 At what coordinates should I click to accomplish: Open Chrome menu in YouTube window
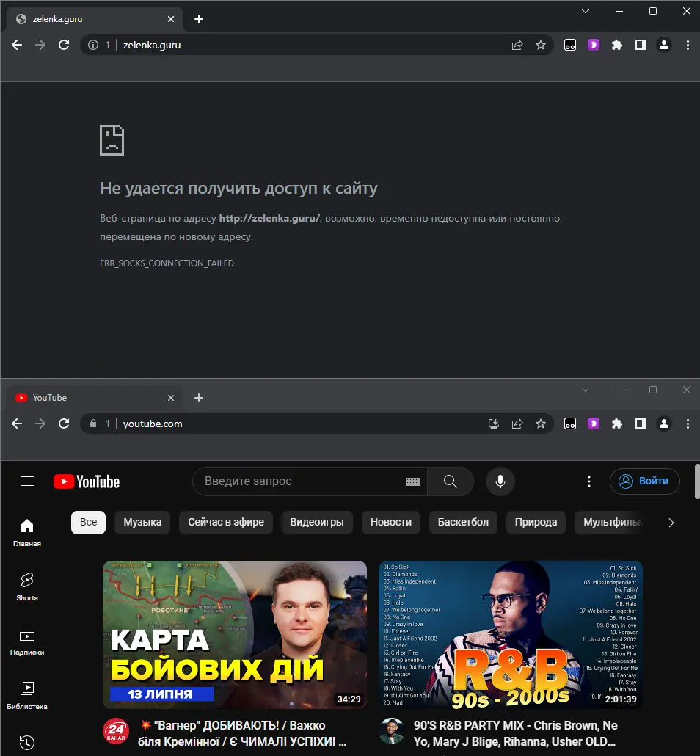(x=688, y=424)
